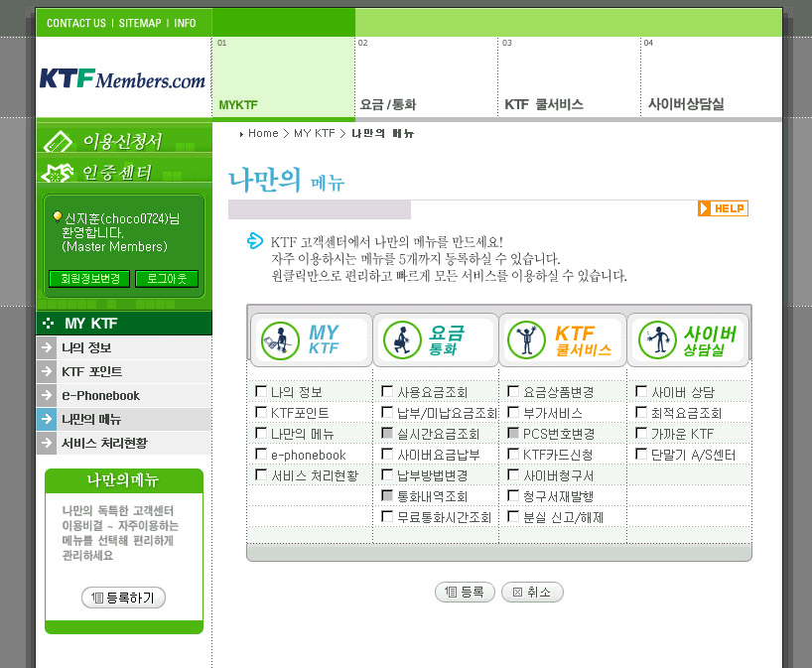Open the CONTACT US link
Viewport: 812px width, 668px height.
76,23
